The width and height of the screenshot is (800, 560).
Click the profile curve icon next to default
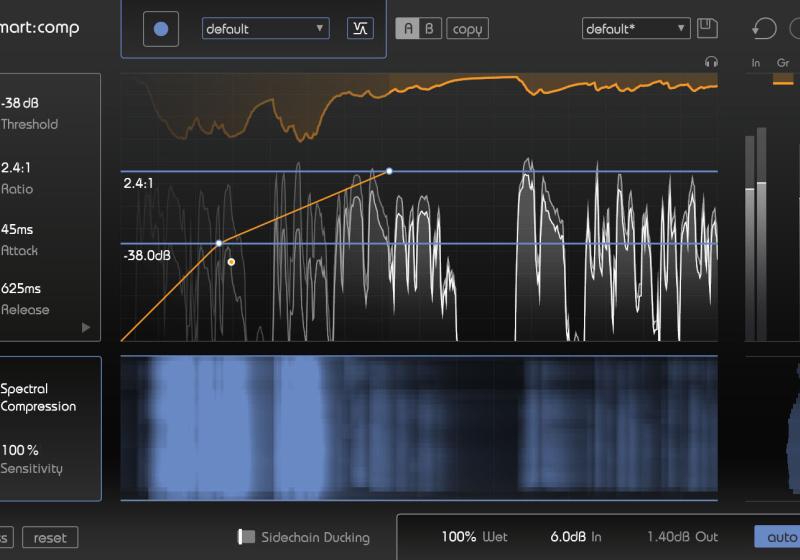360,29
